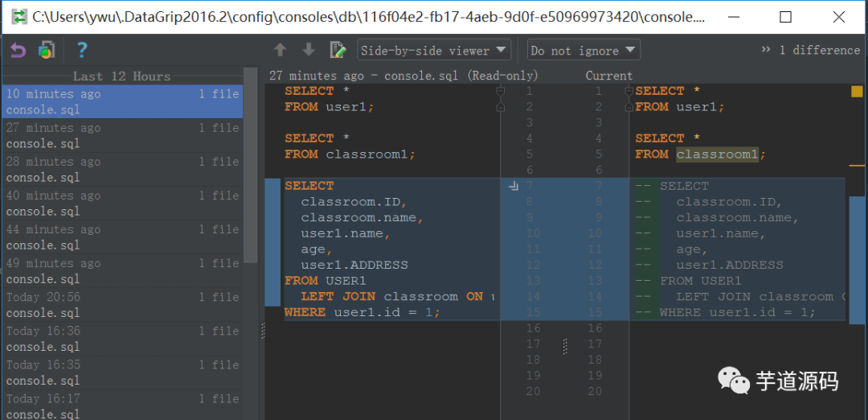
Task: Select the '28 minutes ago' console.sql revision
Action: click(x=122, y=170)
